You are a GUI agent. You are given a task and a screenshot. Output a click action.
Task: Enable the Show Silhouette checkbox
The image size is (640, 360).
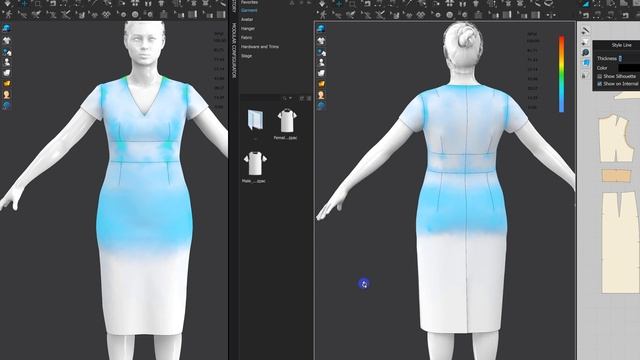point(600,76)
